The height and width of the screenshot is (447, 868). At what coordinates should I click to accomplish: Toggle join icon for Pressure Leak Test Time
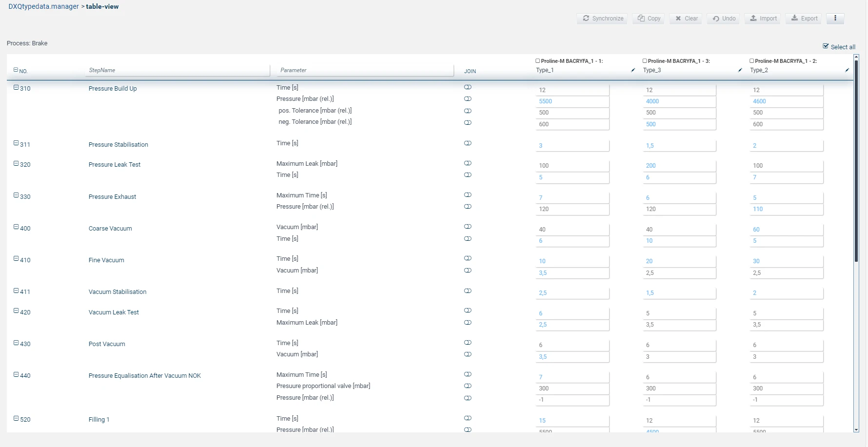point(468,175)
